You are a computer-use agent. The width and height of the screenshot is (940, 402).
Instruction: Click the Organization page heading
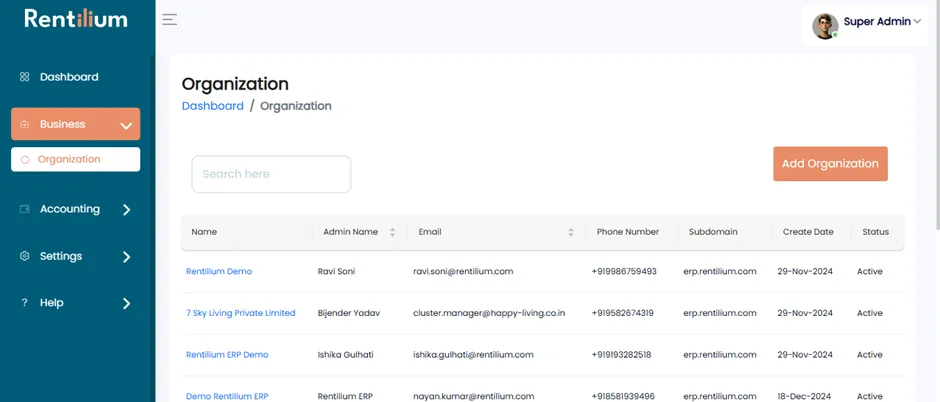235,84
